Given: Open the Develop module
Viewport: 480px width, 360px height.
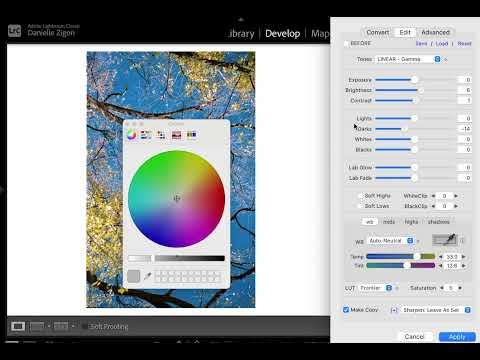Looking at the screenshot, I should (283, 34).
